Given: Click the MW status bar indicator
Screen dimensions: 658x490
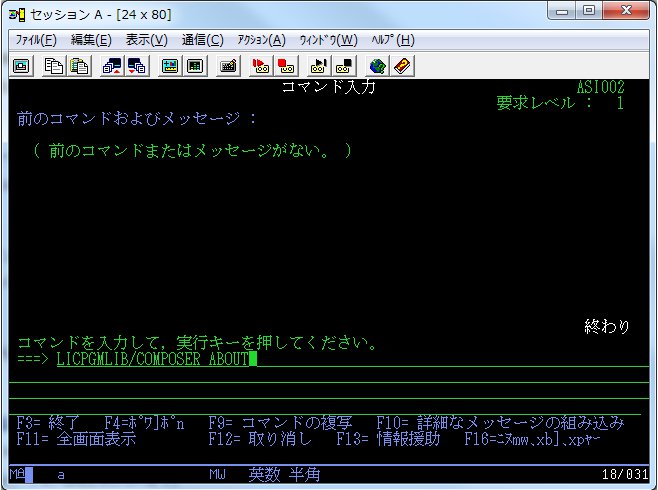Looking at the screenshot, I should point(217,474).
